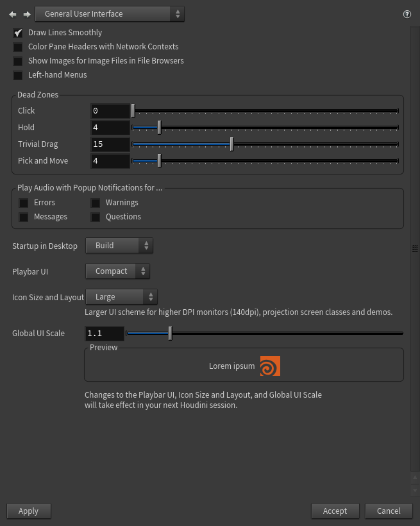420x526 pixels.
Task: Enable audio for Errors notifications
Action: point(24,203)
